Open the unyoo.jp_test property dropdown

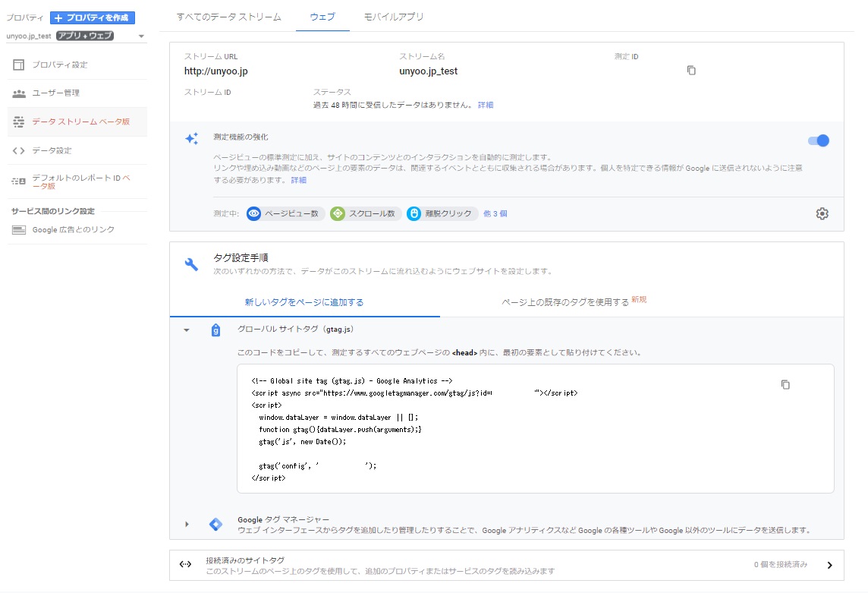point(141,36)
